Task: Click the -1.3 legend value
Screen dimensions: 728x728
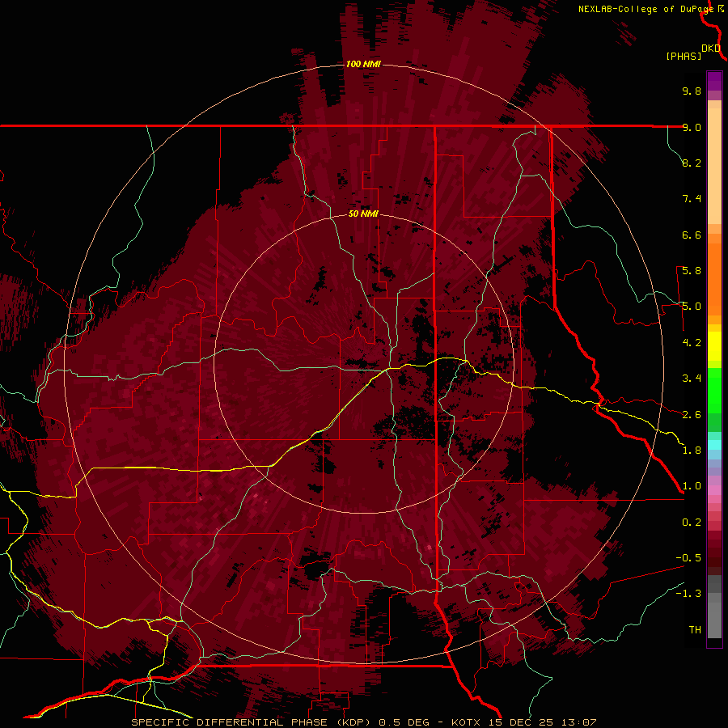Action: click(x=688, y=594)
